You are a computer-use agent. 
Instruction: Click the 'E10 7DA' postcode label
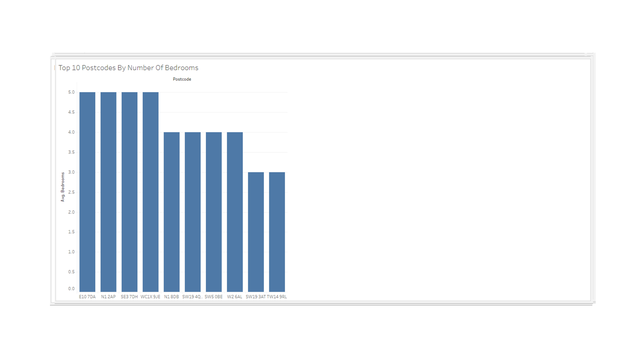[x=87, y=297]
